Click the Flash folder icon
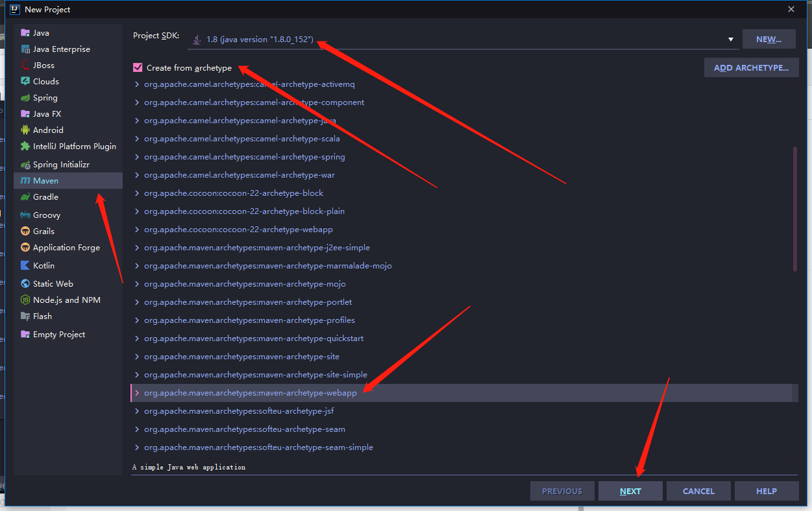Viewport: 812px width, 511px height. [x=25, y=316]
